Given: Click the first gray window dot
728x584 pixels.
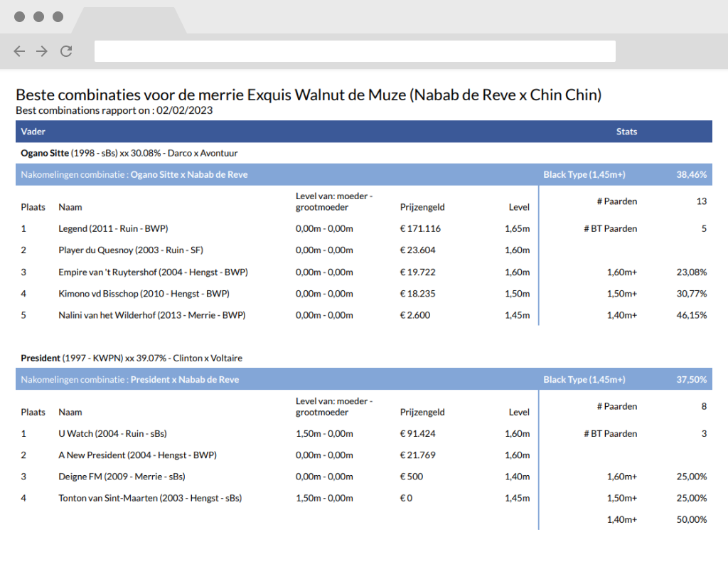Looking at the screenshot, I should click(19, 17).
